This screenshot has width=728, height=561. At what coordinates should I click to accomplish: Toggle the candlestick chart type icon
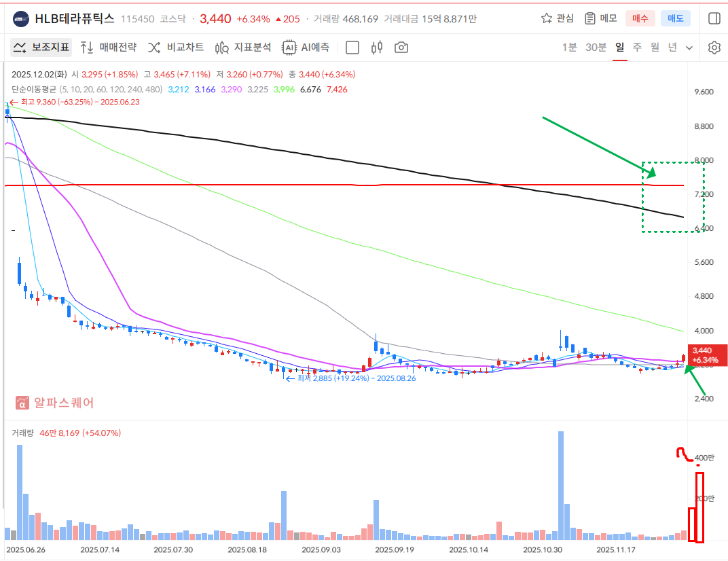tap(378, 48)
